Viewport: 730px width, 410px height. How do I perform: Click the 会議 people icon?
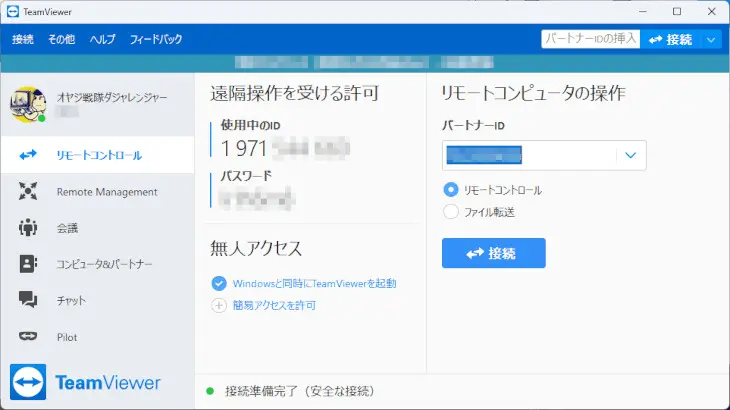coord(28,228)
